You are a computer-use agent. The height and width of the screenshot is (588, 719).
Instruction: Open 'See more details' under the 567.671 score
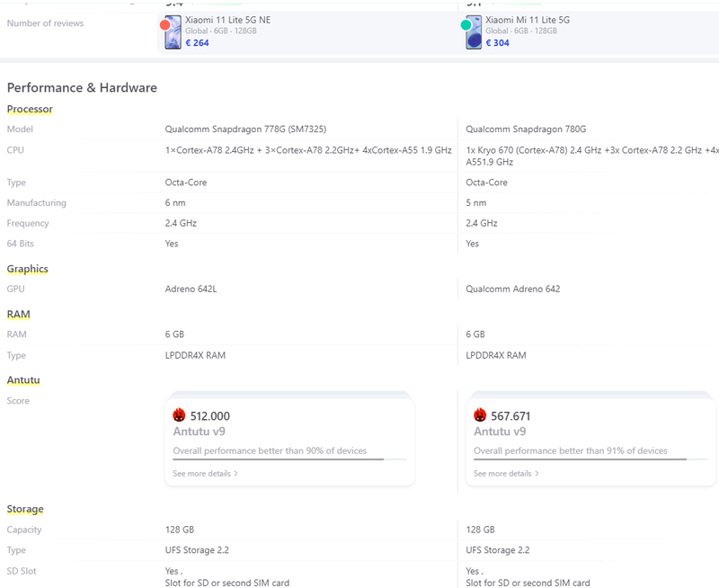(x=506, y=473)
